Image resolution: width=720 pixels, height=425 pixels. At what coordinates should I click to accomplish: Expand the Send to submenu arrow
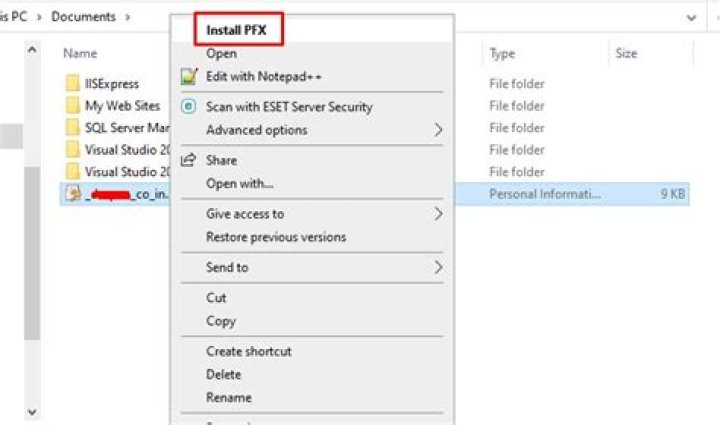pos(438,268)
